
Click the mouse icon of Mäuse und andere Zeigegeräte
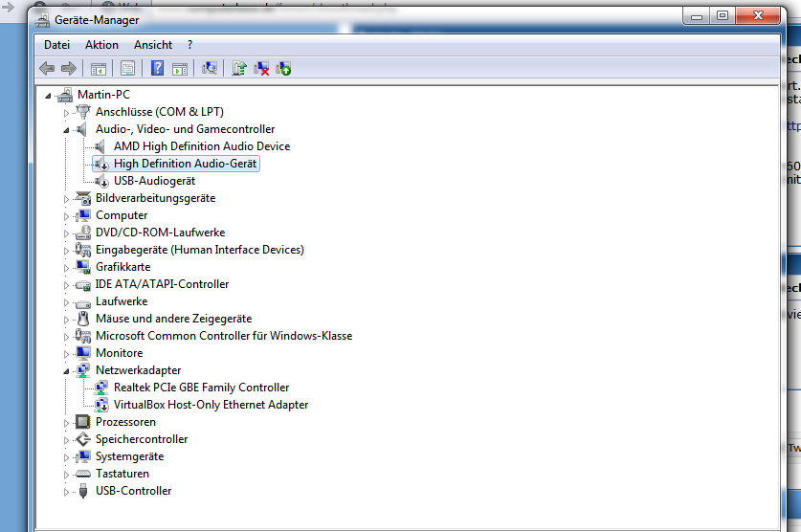82,319
